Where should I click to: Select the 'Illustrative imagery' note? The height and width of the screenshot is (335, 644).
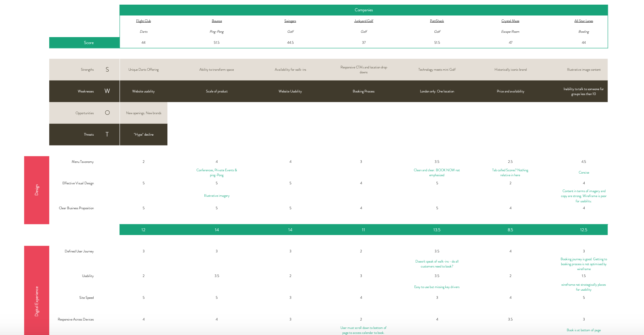(x=217, y=196)
